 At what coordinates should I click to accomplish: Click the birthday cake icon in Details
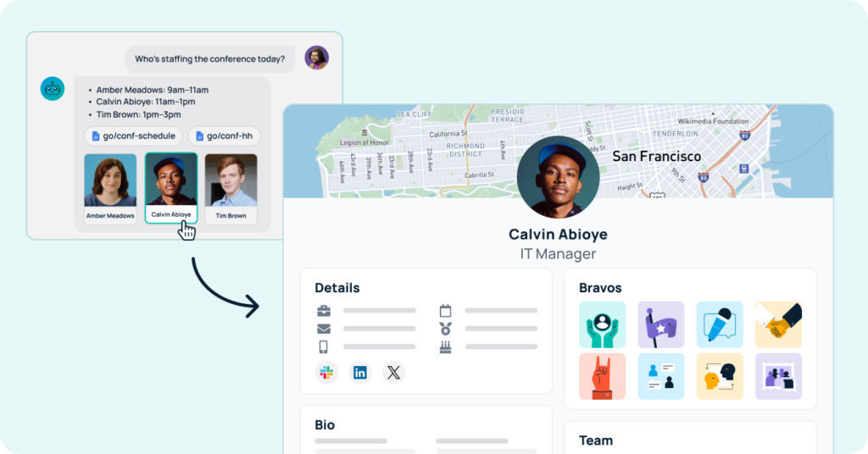point(446,346)
